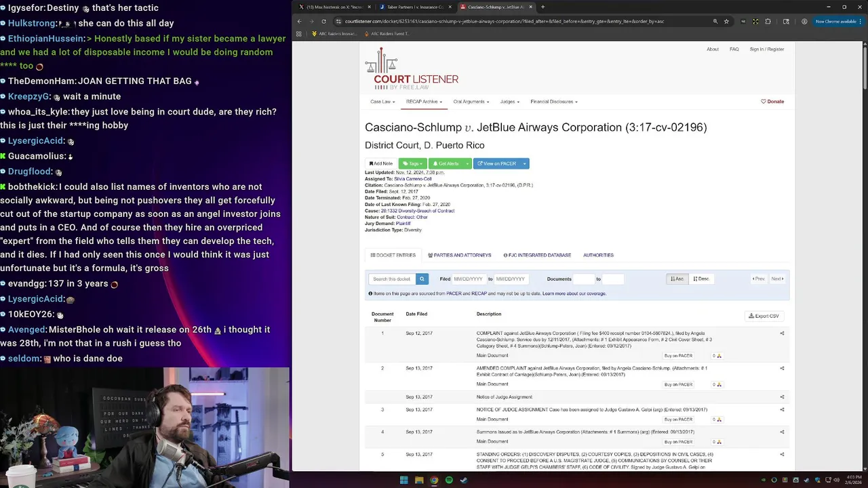This screenshot has height=488, width=868.
Task: Click the zoom magnifier icon in address bar
Action: pos(715,21)
